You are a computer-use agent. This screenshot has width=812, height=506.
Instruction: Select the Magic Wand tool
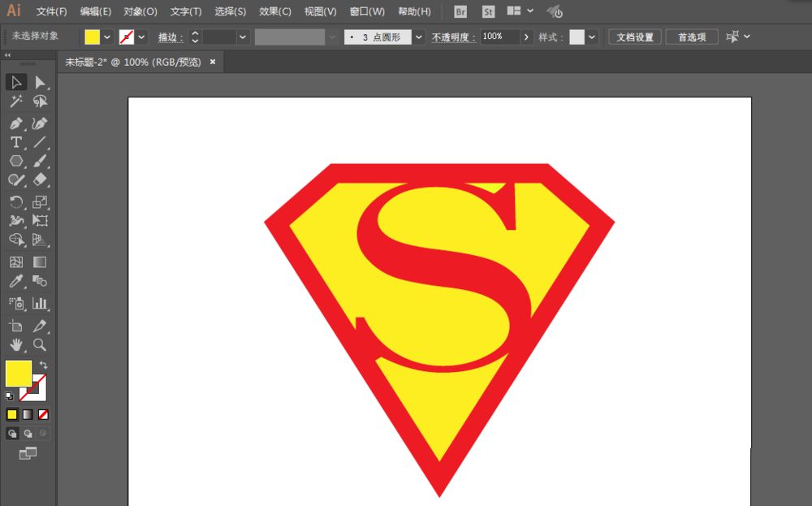pos(16,101)
